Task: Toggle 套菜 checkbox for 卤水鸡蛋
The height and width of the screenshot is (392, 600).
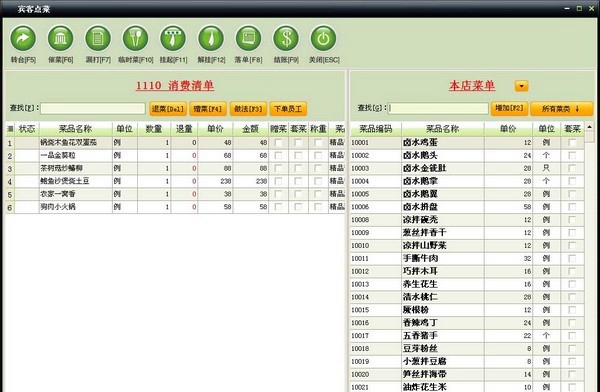Action: [x=572, y=143]
